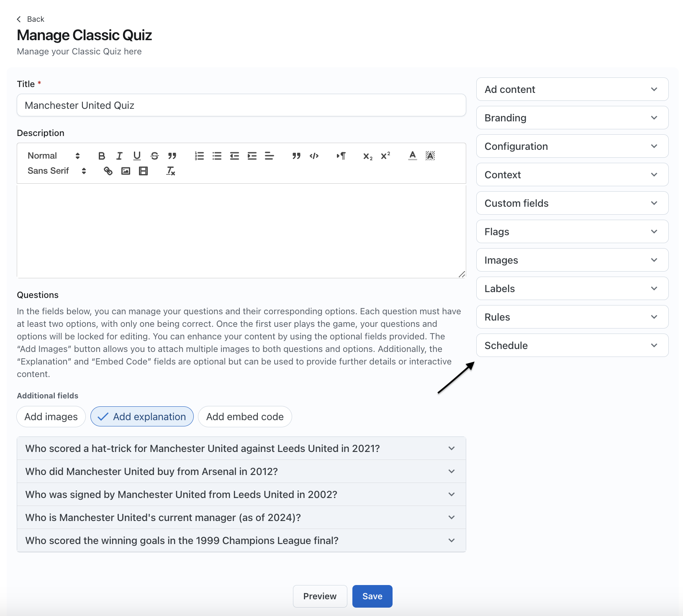Switch text direction to right-to-left
Viewport: 683px width, 616px height.
pyautogui.click(x=341, y=156)
